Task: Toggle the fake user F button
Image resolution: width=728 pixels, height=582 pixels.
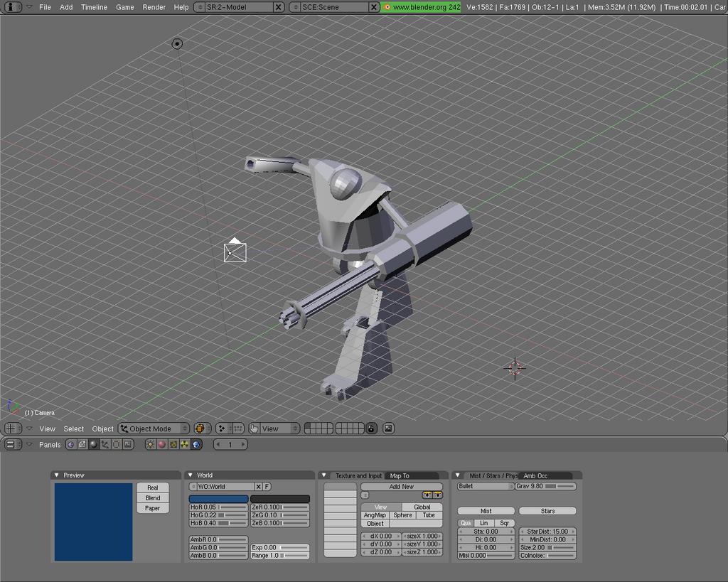Action: pos(267,486)
